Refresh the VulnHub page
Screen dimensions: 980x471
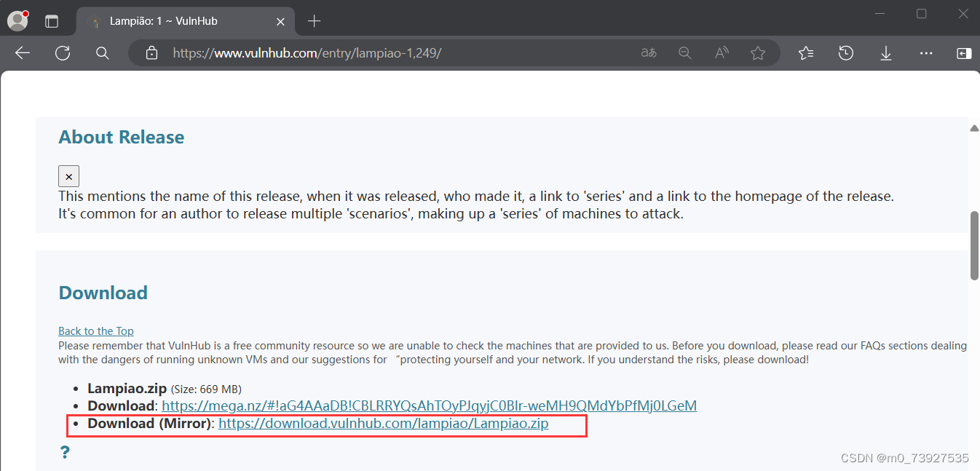click(x=63, y=52)
